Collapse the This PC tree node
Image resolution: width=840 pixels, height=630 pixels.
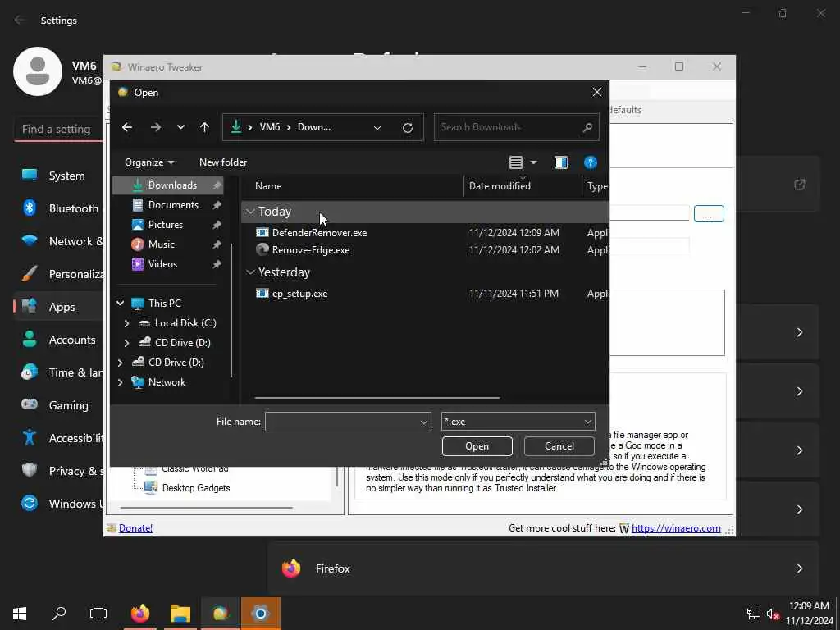click(x=120, y=304)
